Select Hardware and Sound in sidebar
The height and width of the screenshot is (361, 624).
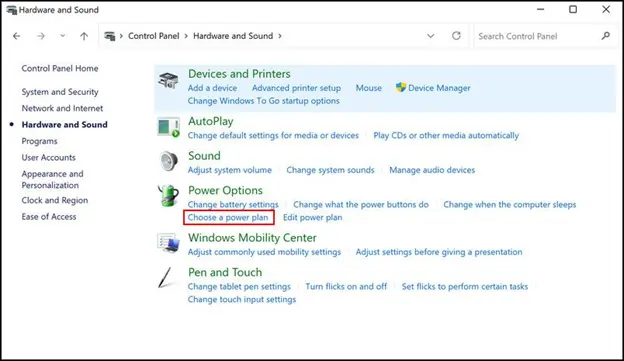tap(64, 125)
